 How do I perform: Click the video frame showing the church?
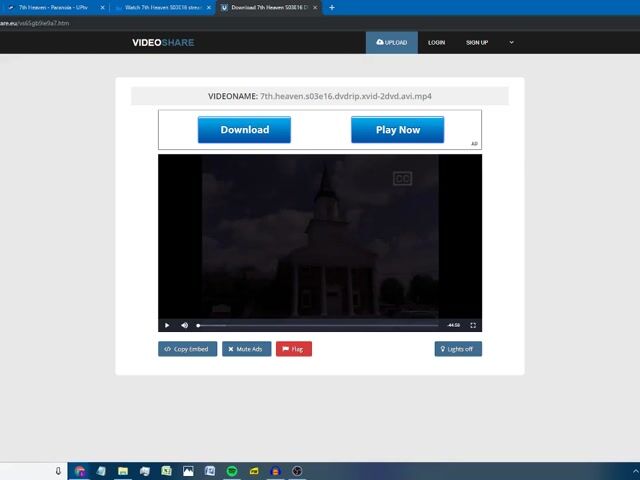320,236
